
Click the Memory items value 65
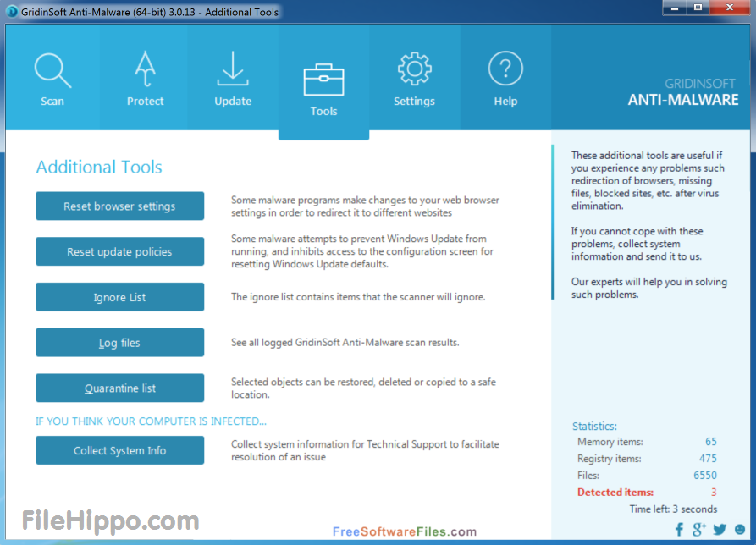[710, 442]
